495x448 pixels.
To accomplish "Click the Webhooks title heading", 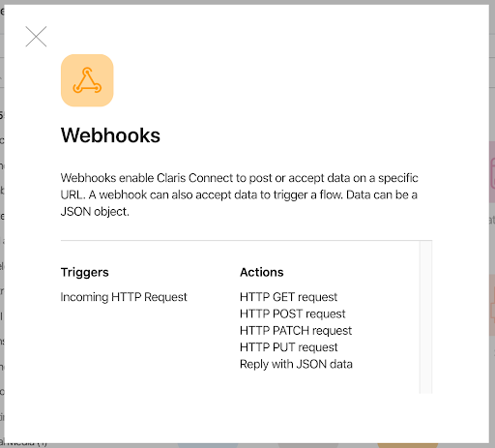I will (110, 135).
